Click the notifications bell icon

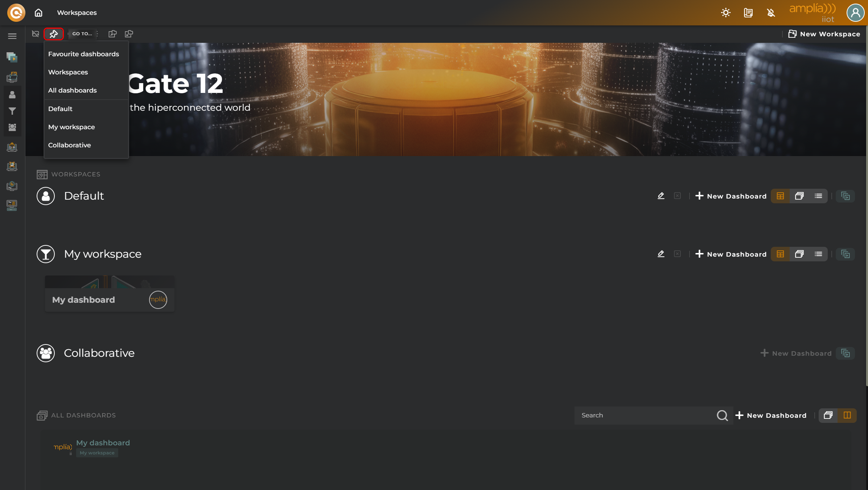[771, 13]
